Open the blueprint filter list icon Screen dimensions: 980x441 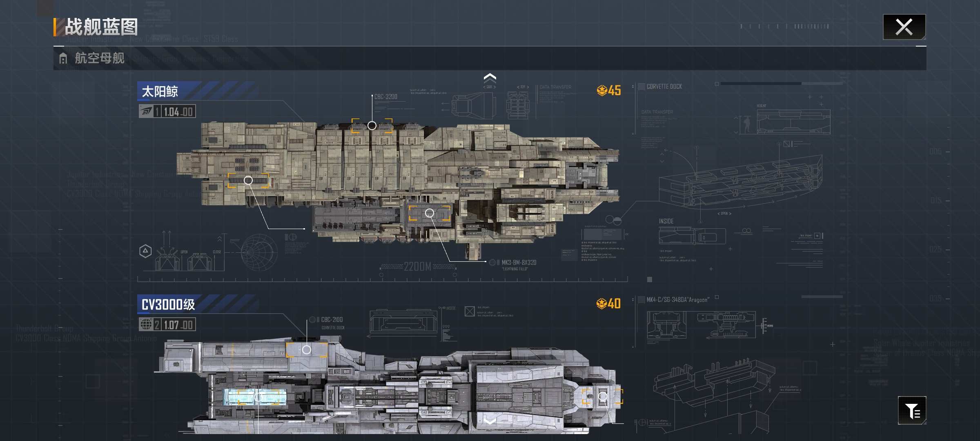tap(912, 410)
